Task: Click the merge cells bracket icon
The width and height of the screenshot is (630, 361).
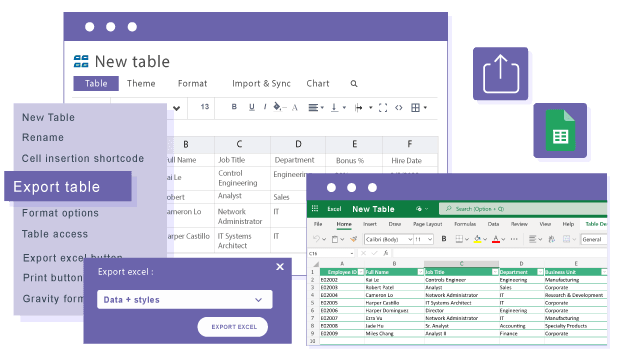Action: (x=383, y=107)
